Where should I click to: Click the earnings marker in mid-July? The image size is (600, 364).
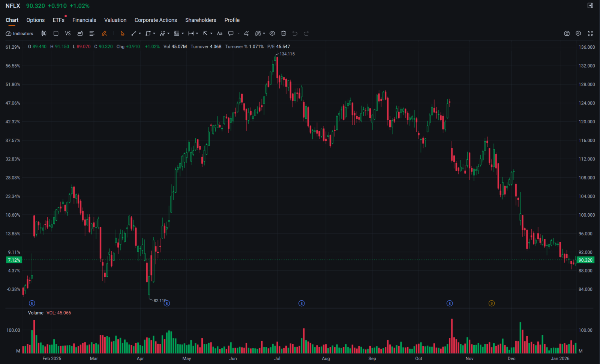click(x=301, y=303)
